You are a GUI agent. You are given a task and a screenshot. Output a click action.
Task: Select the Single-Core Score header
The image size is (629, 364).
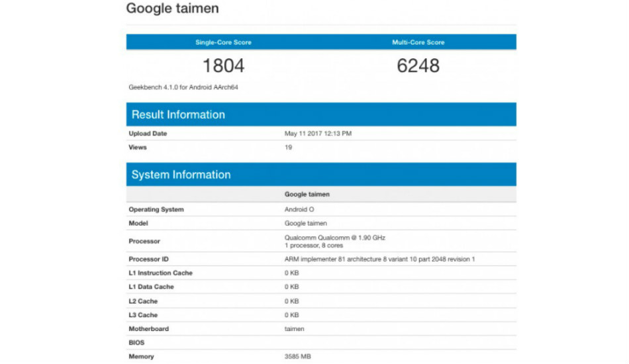pyautogui.click(x=223, y=42)
